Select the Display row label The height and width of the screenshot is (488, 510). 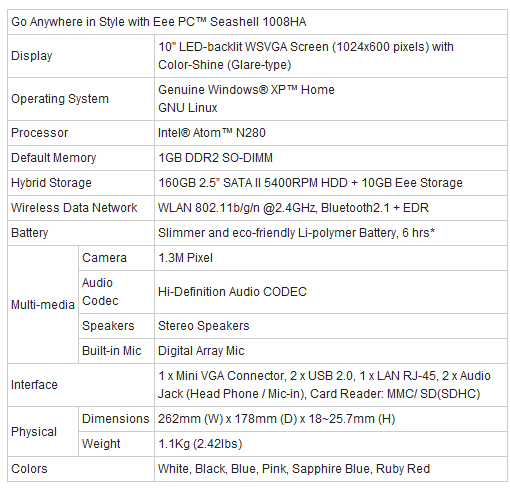[x=32, y=56]
